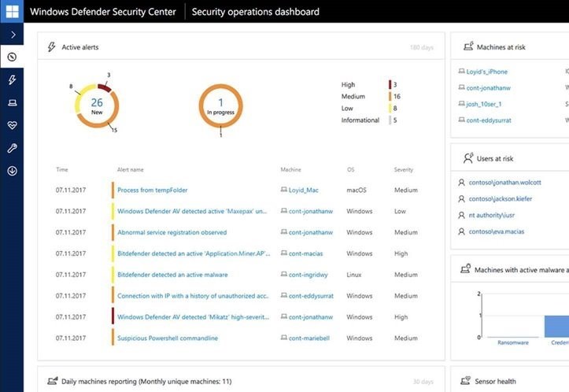Click laptop icon beside josh_10ser_1
The height and width of the screenshot is (392, 569).
click(461, 103)
